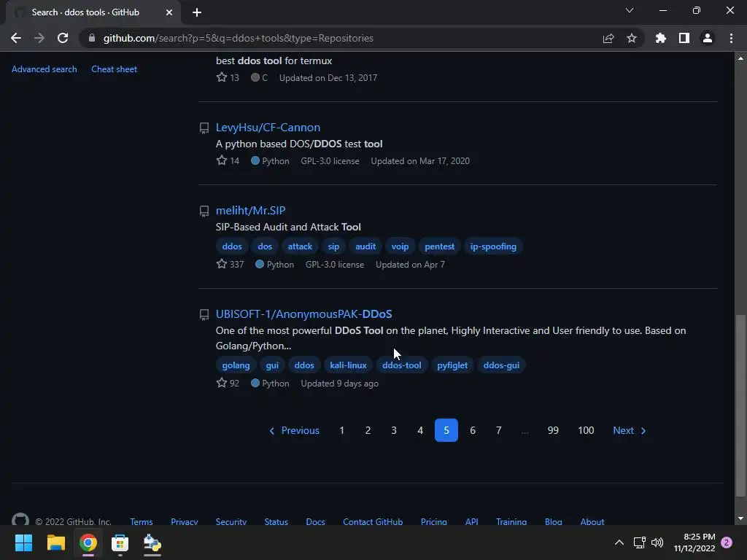Open UBISOFT-1/AnonymousPAK-DDoS repository
The image size is (747, 560).
304,314
